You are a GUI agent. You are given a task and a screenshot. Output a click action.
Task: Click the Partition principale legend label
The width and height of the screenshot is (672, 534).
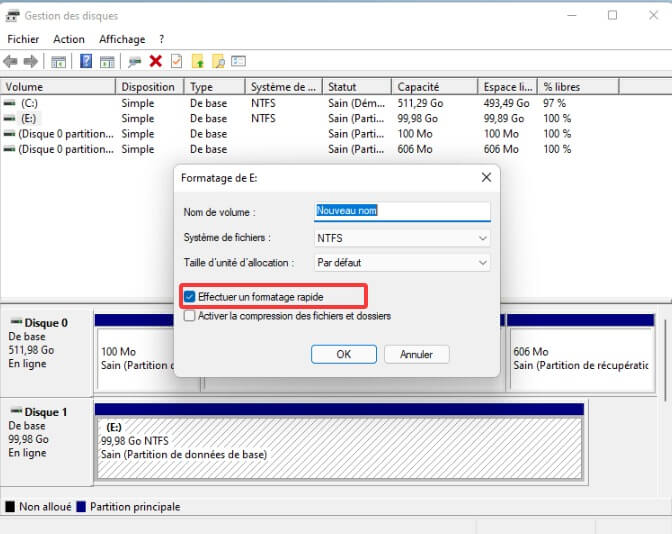click(x=135, y=507)
